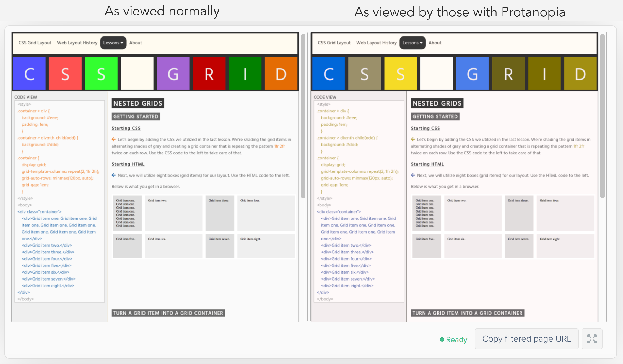Click Grid item two box in normal view
Screen dimensions: 623x364
tap(173, 213)
